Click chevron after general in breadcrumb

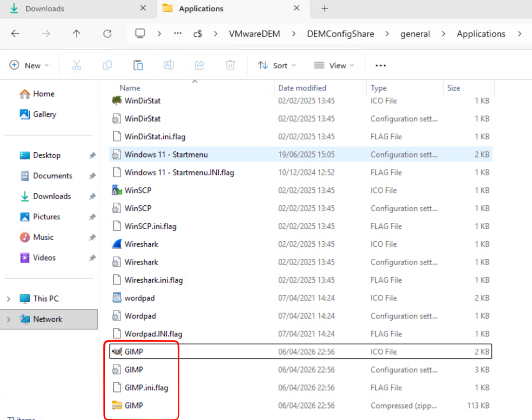tap(444, 34)
